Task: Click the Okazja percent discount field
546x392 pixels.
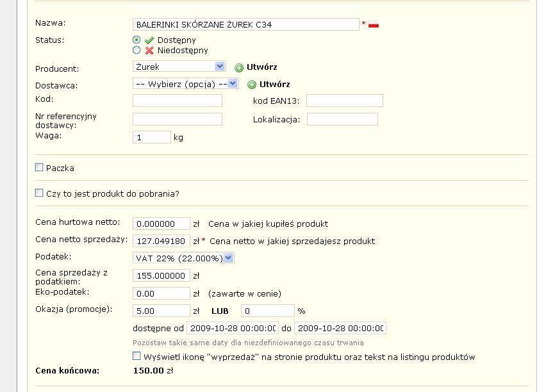Action: click(x=268, y=311)
